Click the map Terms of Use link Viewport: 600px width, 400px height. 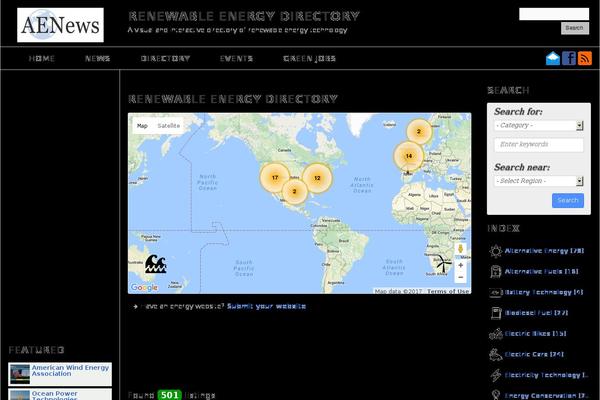click(x=448, y=291)
